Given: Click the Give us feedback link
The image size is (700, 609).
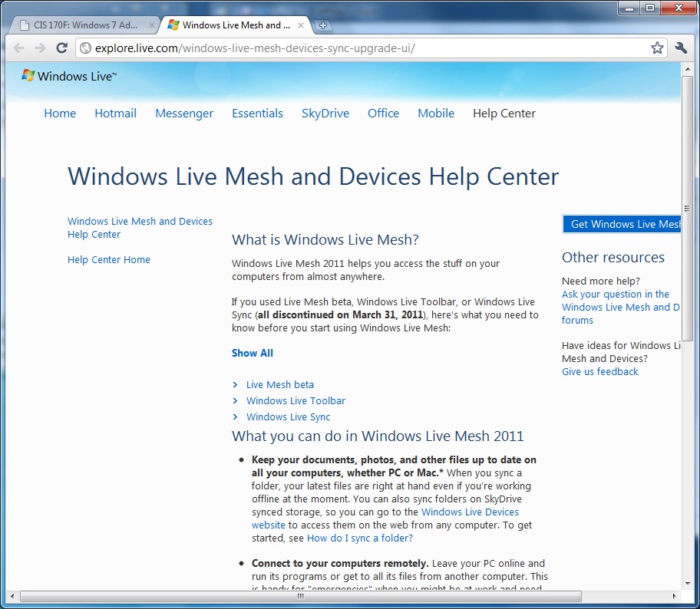Looking at the screenshot, I should tap(600, 372).
